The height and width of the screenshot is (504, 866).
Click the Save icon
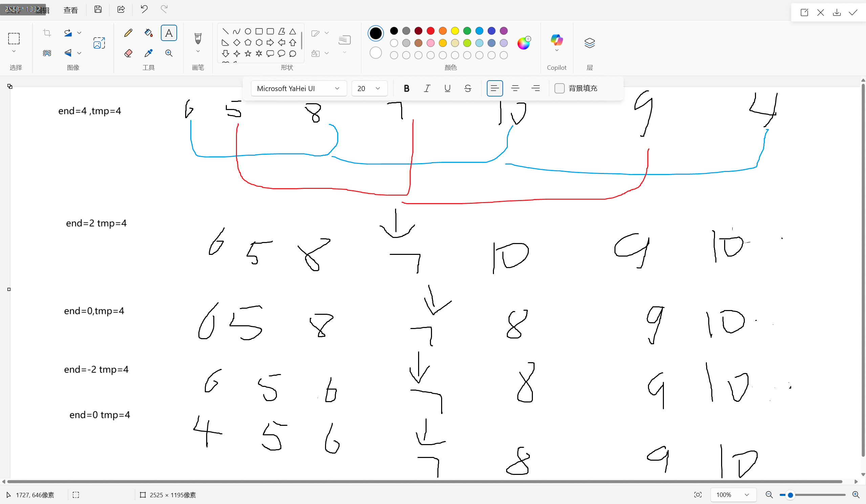pos(98,9)
